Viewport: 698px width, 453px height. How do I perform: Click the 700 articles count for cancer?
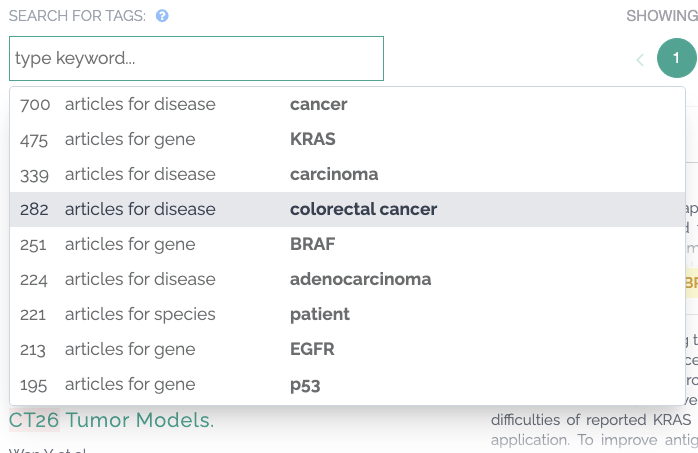point(34,104)
